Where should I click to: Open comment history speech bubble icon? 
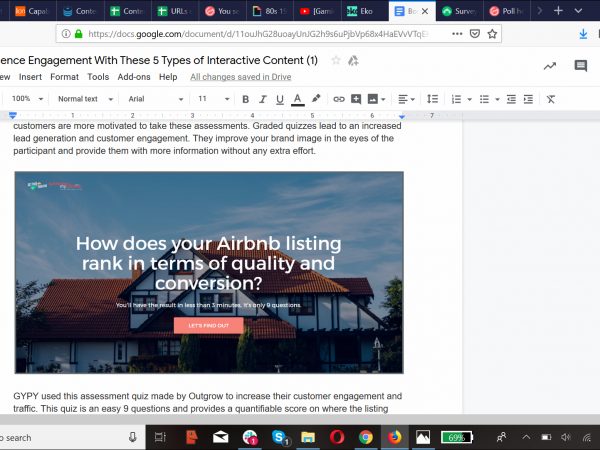tap(580, 66)
